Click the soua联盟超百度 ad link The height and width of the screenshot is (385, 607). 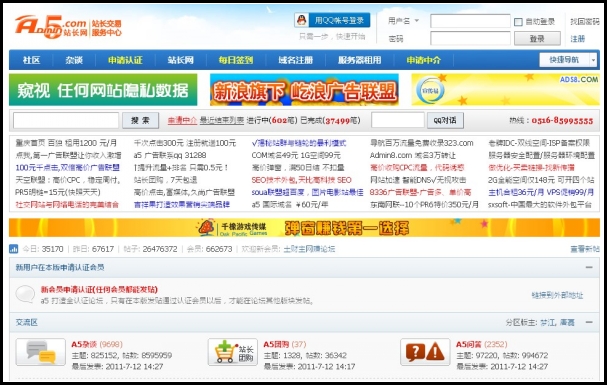coord(307,192)
